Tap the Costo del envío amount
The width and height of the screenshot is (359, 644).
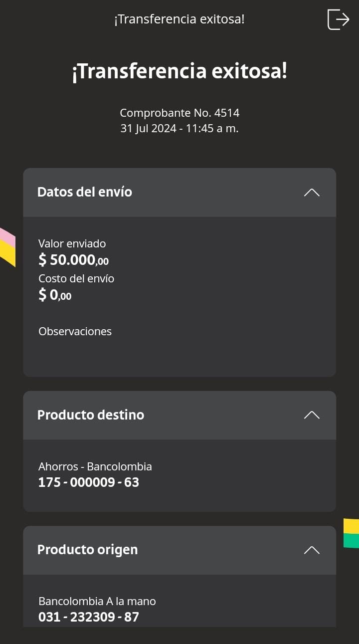[55, 295]
